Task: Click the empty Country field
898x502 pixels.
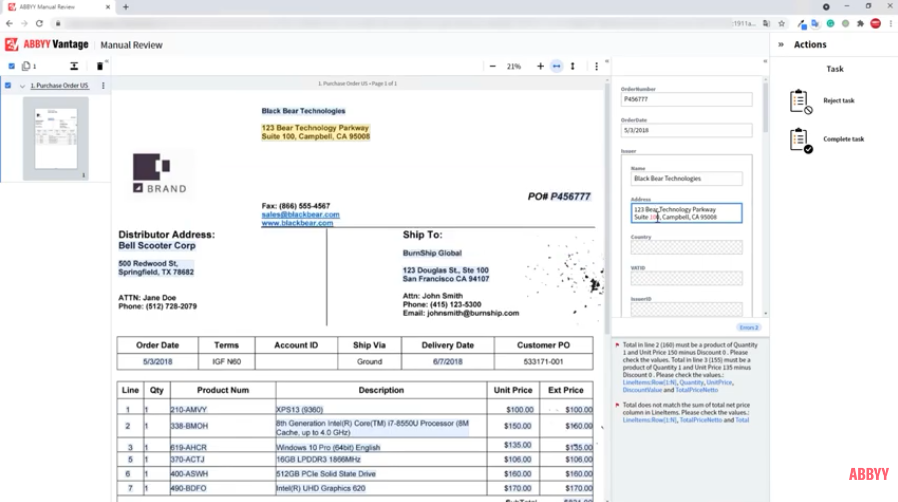Action: [x=686, y=247]
